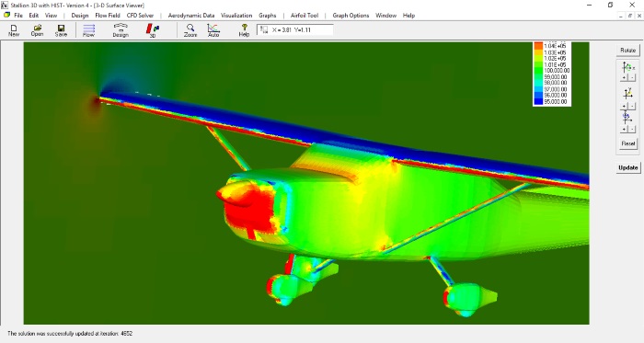Decrease Y-axis rotation with minus button
Screen dimensions: 644x343
click(632, 107)
